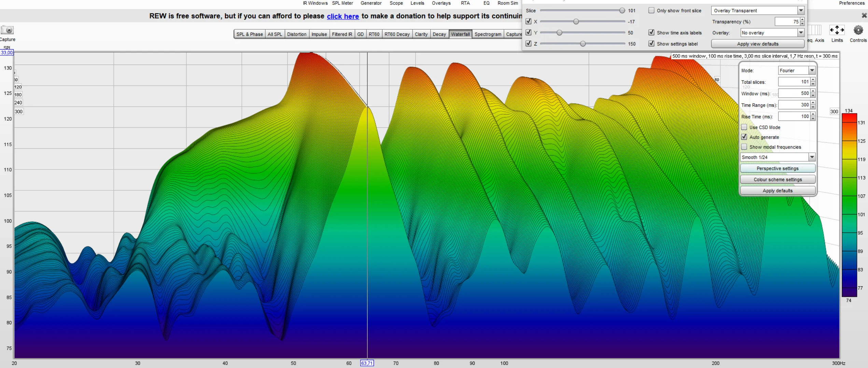Increase Time Range ms stepper
This screenshot has width=868, height=368.
click(813, 103)
